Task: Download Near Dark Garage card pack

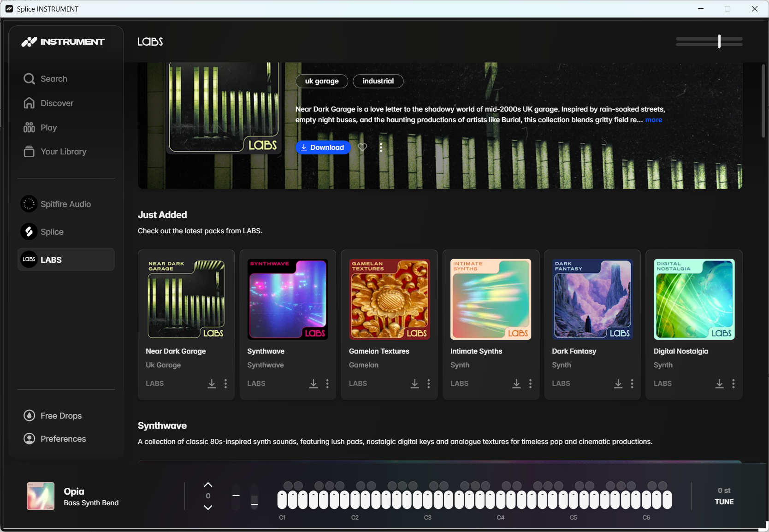Action: tap(212, 384)
